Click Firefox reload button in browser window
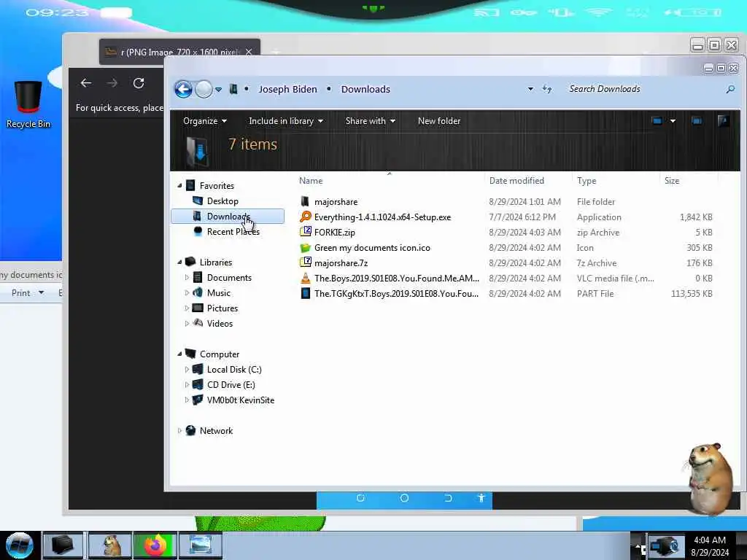Screen dimensions: 747x560 139,83
